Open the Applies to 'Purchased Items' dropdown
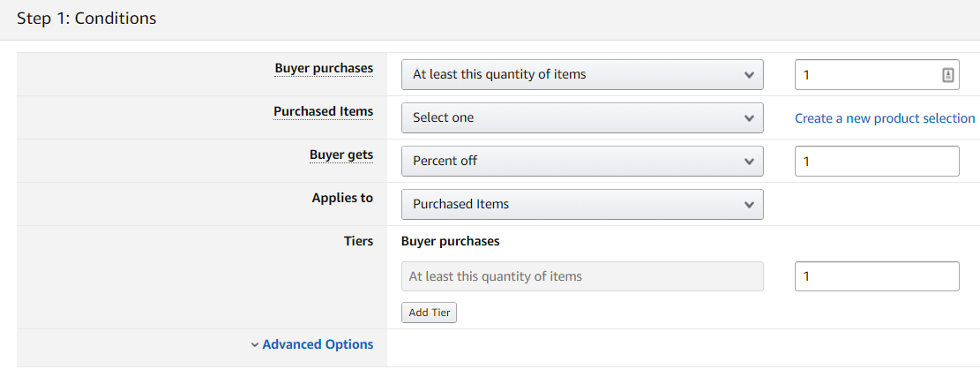 (582, 205)
